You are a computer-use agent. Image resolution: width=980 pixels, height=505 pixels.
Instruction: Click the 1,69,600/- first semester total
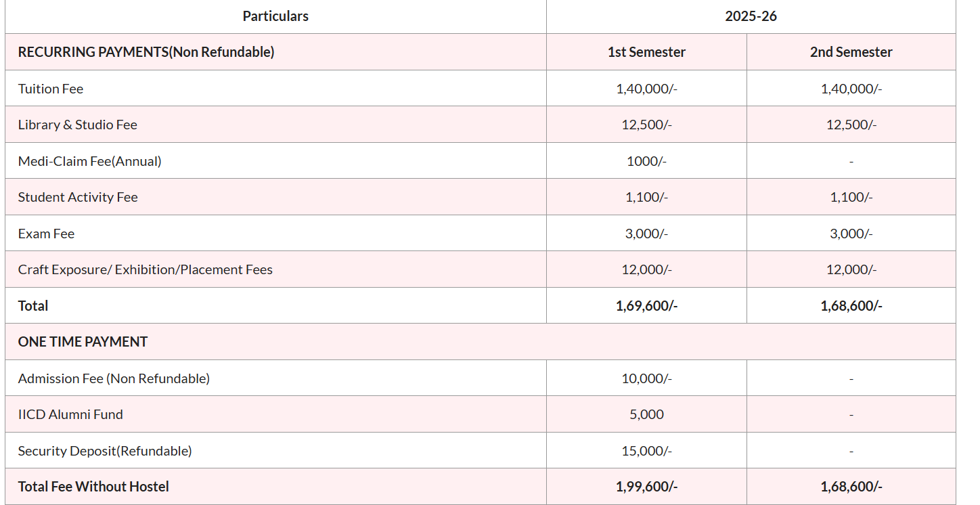click(646, 306)
